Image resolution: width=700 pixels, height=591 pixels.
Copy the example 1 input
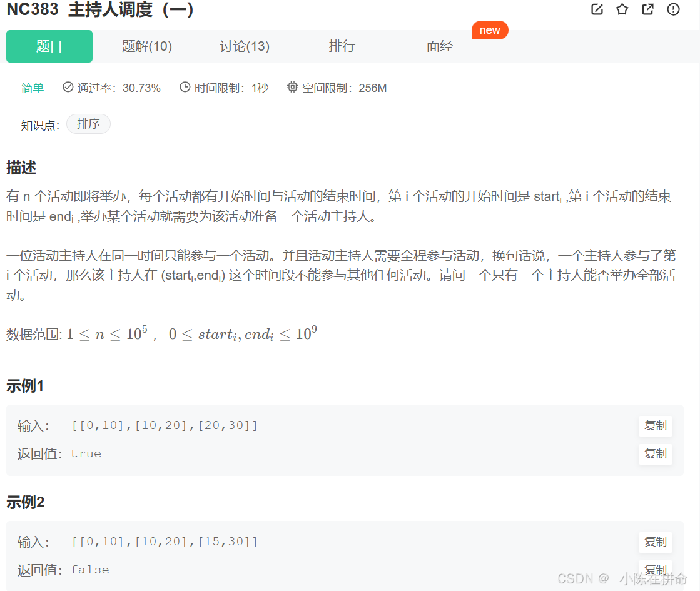tap(656, 426)
